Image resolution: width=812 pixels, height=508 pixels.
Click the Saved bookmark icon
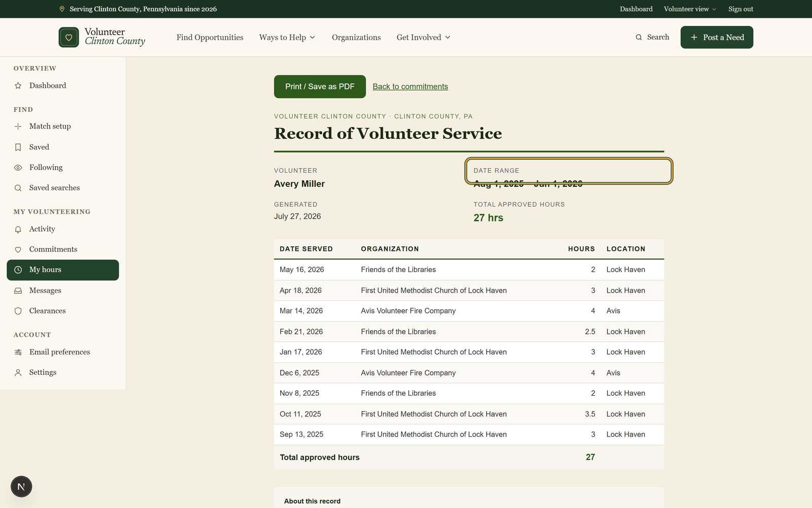coord(18,147)
